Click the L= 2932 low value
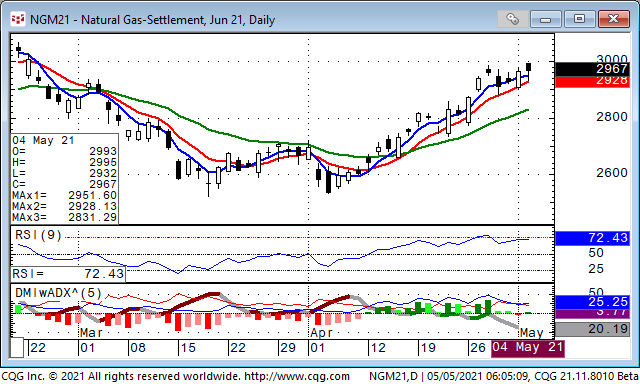Image resolution: width=640 pixels, height=384 pixels. tap(64, 173)
